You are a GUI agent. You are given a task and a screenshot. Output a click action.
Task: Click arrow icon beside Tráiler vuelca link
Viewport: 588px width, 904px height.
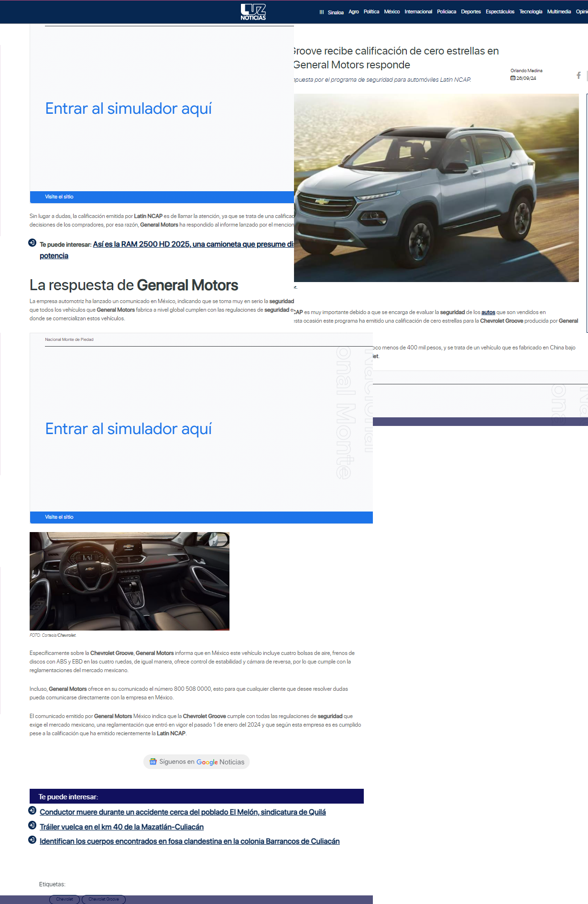33,825
